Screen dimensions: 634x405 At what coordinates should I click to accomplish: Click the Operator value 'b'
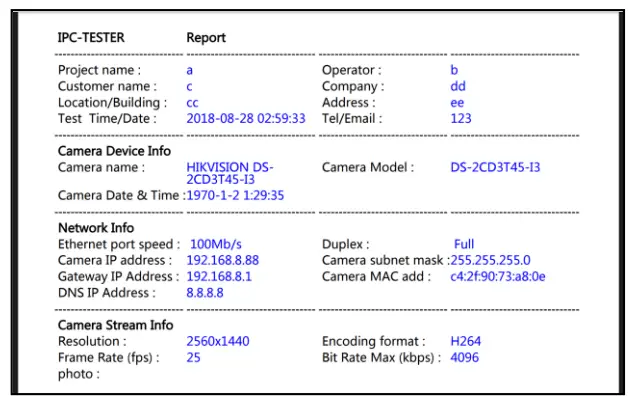454,71
